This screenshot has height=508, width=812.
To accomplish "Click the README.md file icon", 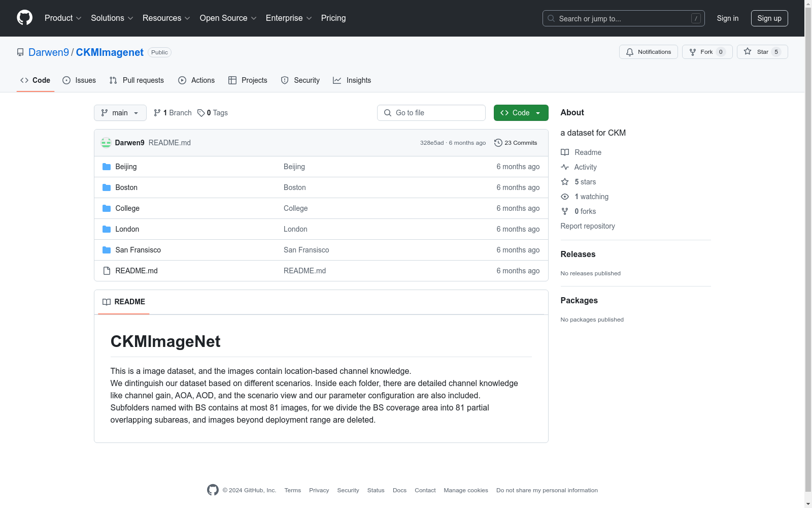I will point(107,271).
